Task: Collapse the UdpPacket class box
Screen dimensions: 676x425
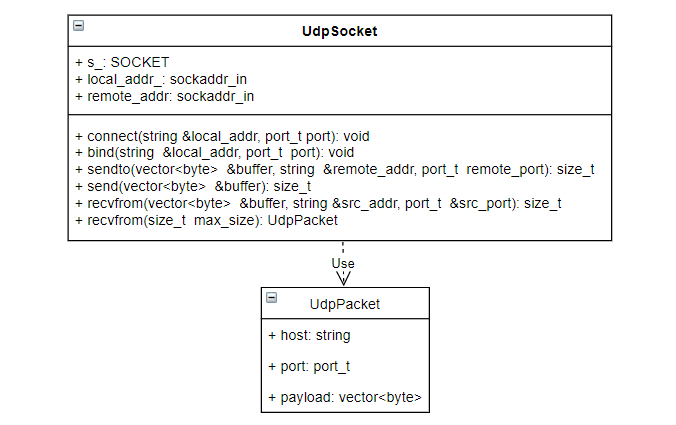Action: click(x=271, y=298)
